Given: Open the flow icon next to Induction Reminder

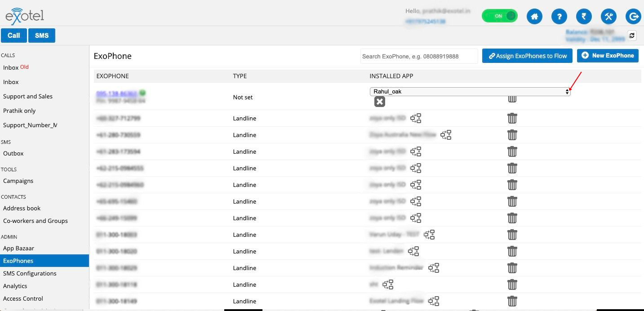Looking at the screenshot, I should (x=434, y=268).
